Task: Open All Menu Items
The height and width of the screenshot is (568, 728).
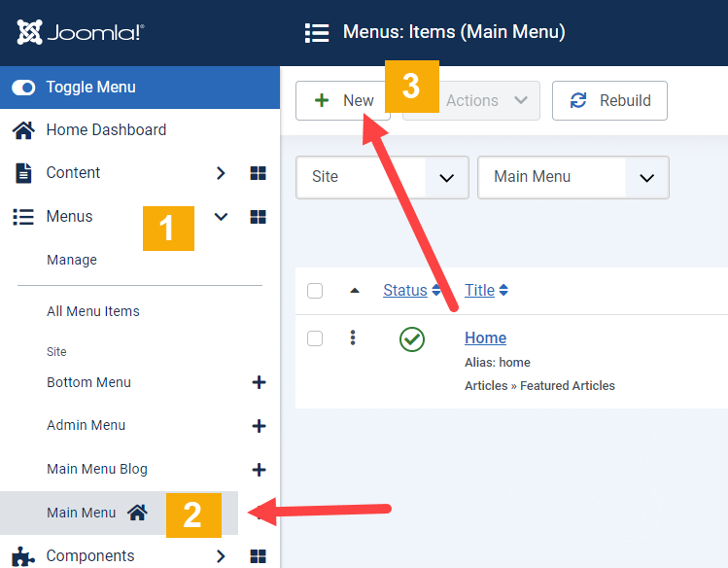Action: tap(93, 311)
